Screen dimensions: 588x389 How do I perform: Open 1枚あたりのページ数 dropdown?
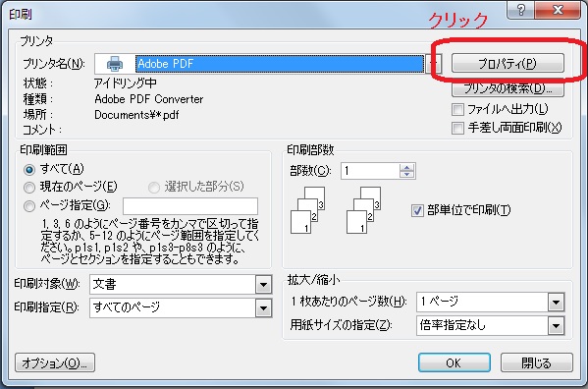click(x=557, y=302)
